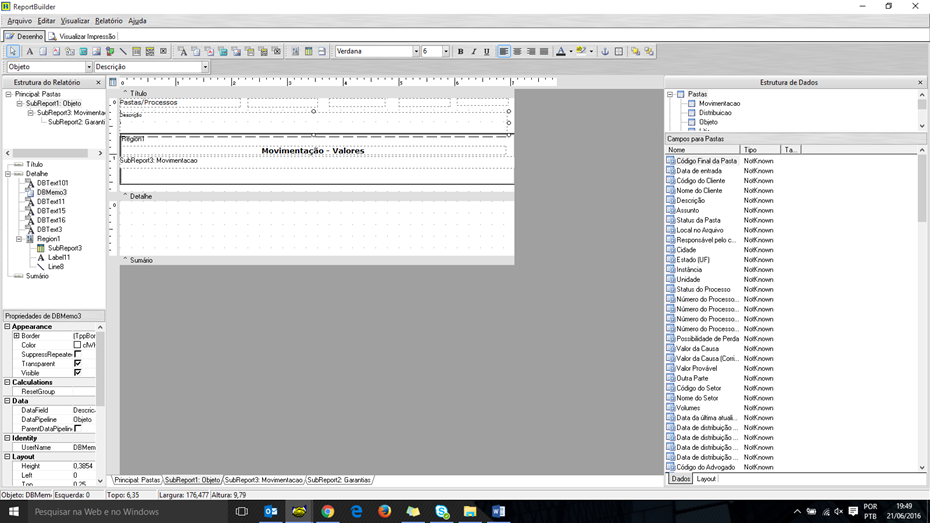
Task: Select the DBMemo data component tool
Action: (x=196, y=52)
